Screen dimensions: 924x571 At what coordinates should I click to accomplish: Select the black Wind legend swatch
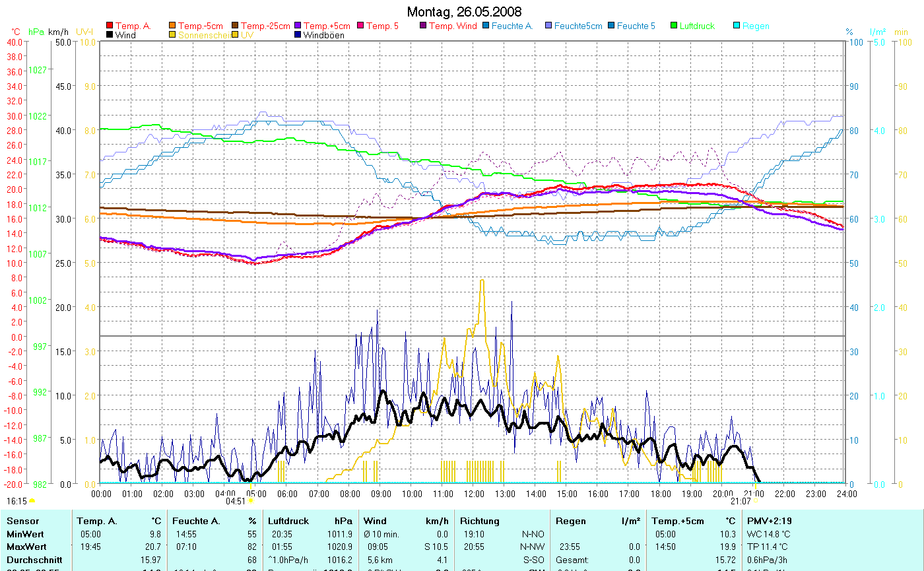coord(110,35)
